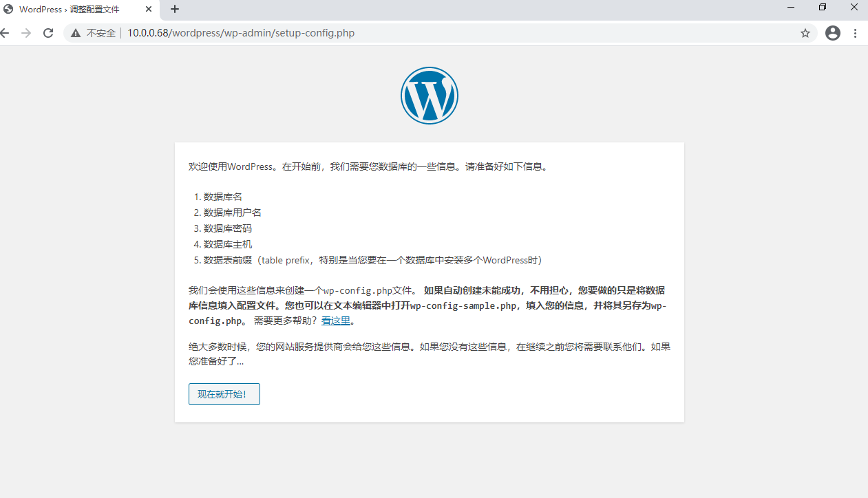This screenshot has height=498, width=868.
Task: Go back with the back arrow
Action: (4, 33)
